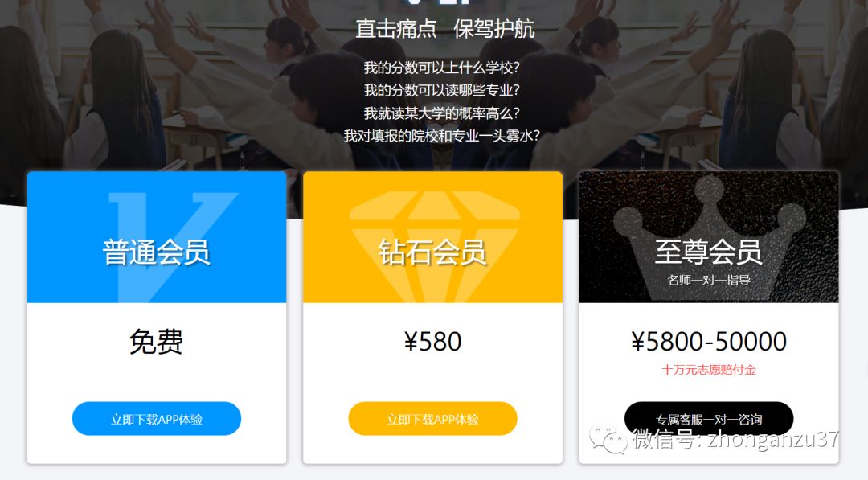The image size is (868, 480).
Task: Click the 我的分数可以上什么学校 question line
Action: (442, 68)
